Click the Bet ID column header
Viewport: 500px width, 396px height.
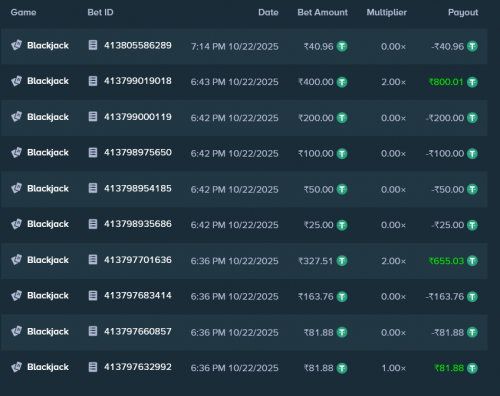coord(100,12)
